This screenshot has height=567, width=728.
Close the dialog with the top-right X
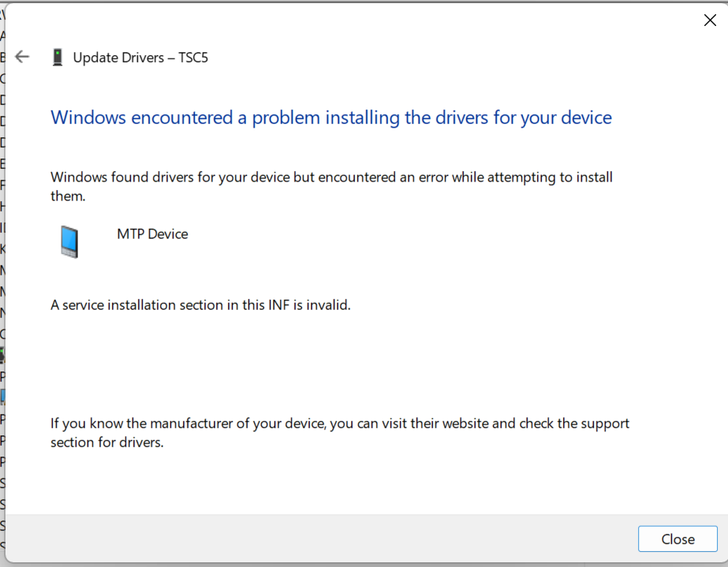point(709,21)
